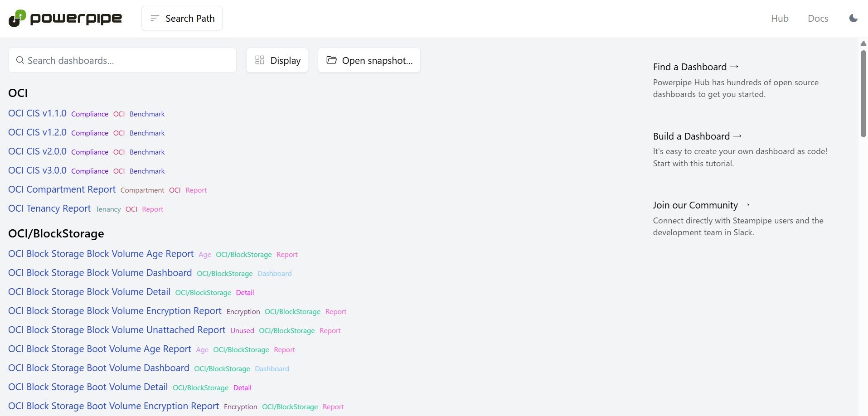Open the Display options button
The height and width of the screenshot is (416, 868).
277,60
